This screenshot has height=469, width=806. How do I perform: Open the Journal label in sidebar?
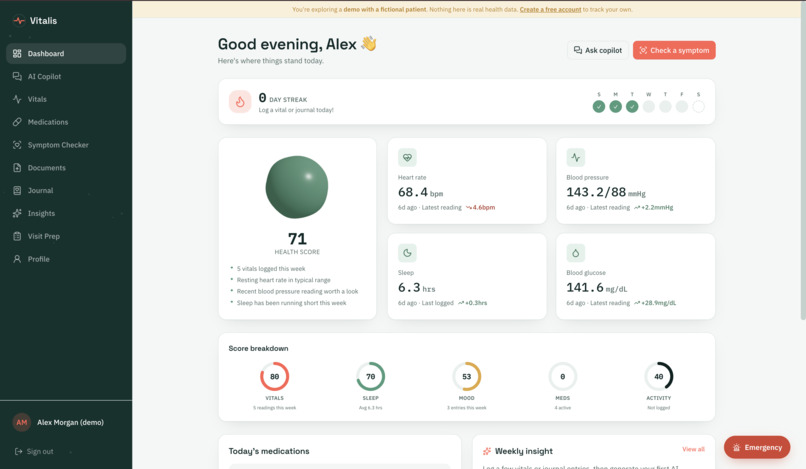tap(41, 190)
